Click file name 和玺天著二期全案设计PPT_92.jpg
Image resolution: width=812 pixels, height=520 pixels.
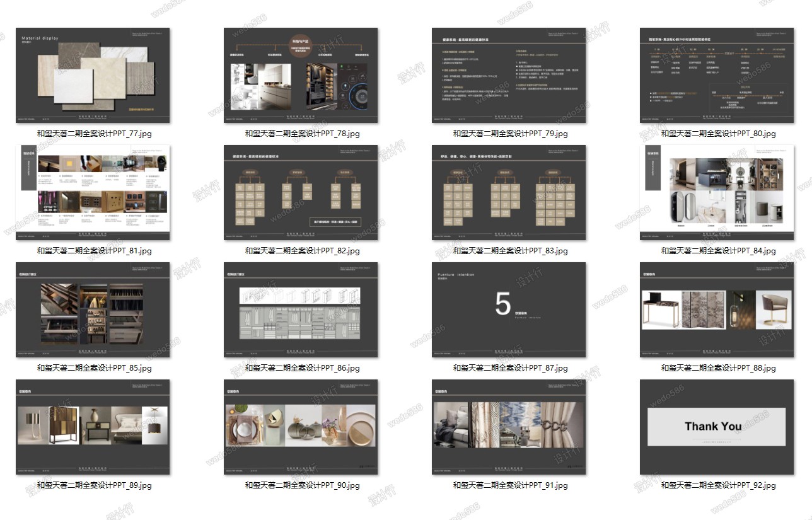coord(718,485)
